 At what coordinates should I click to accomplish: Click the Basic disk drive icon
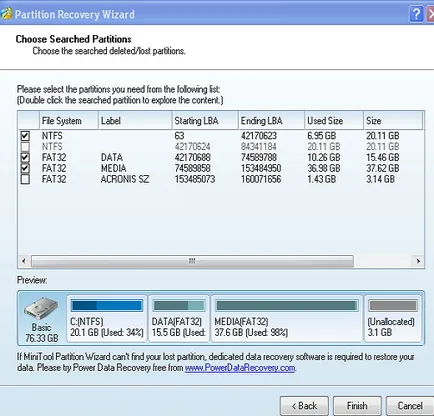pyautogui.click(x=41, y=308)
